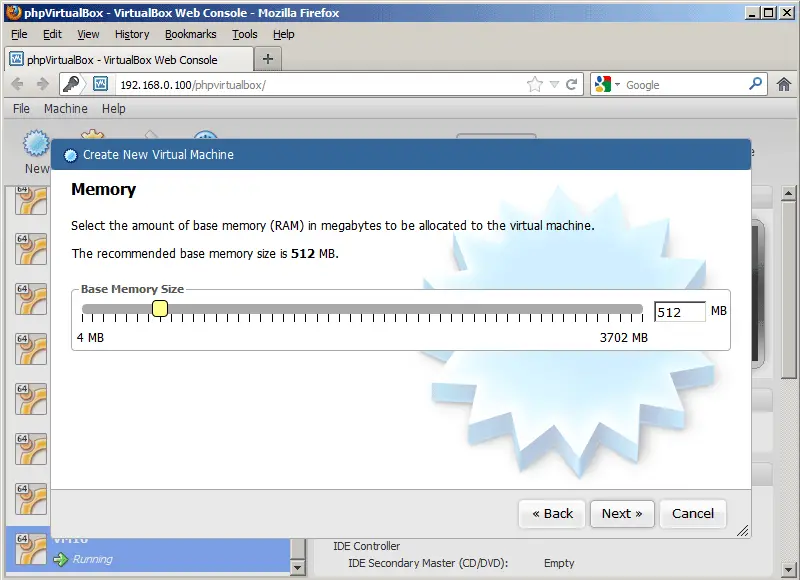Viewport: 800px width, 580px height.
Task: Click the IDE Controller text
Action: [366, 546]
